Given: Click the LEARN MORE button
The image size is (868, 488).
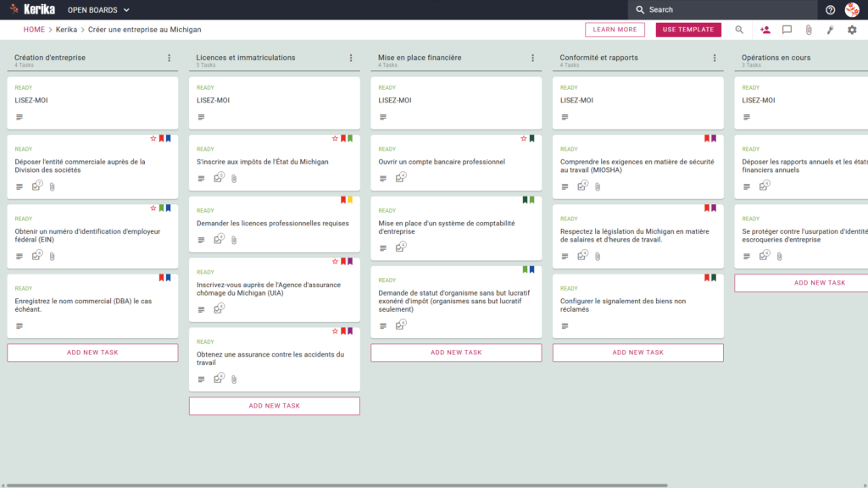Looking at the screenshot, I should click(615, 30).
